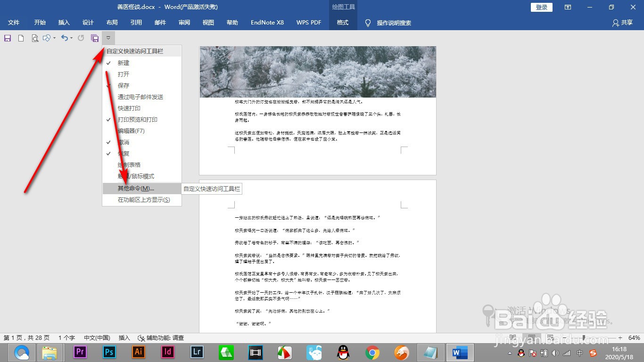This screenshot has width=644, height=362.
Task: Open the 设计 ribbon tab
Action: pos(88,22)
